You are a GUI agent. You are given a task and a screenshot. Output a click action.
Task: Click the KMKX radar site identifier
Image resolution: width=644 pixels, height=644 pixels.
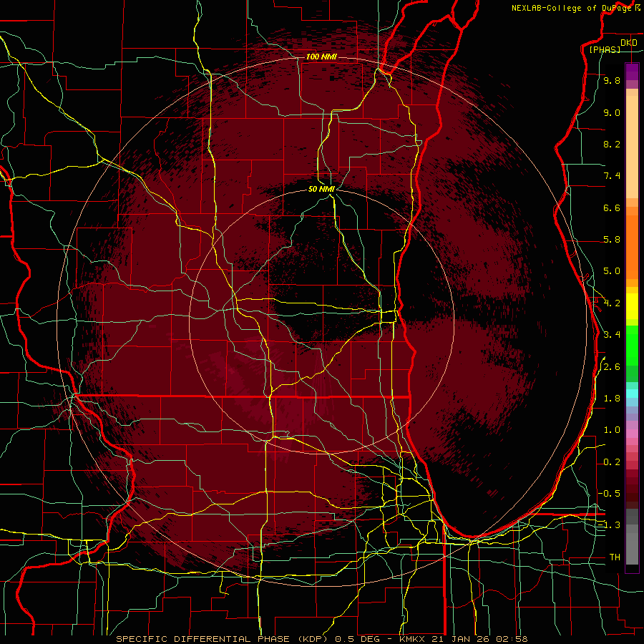point(413,639)
